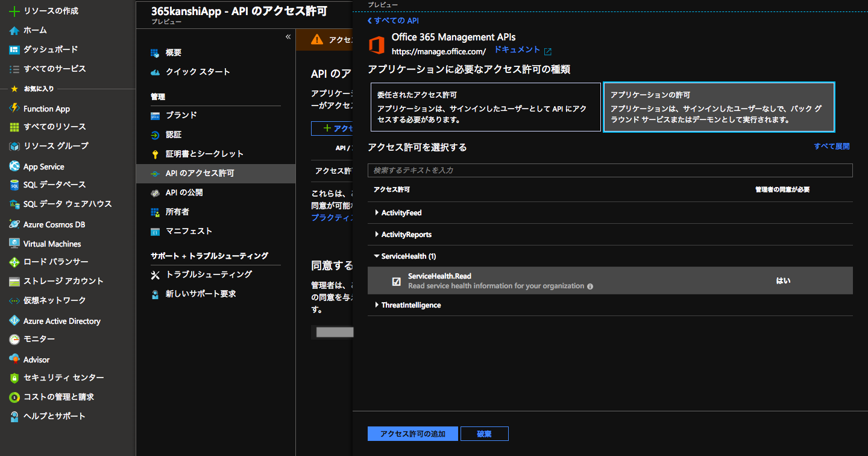Open Home via its house icon
Viewport: 868px width, 456px height.
14,30
